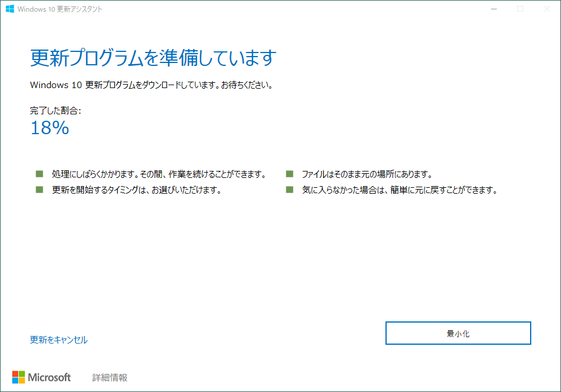The height and width of the screenshot is (392, 561).
Task: Click the Microsoft wordmark at bottom left
Action: pyautogui.click(x=51, y=377)
